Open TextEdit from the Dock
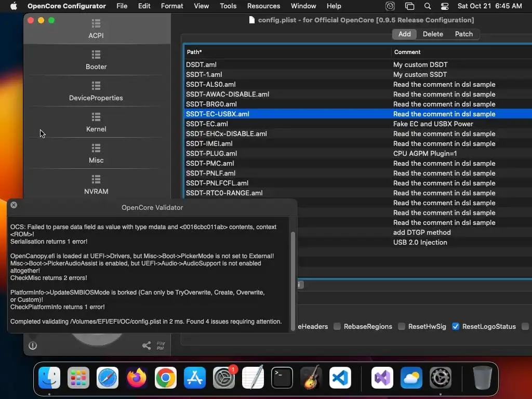532x399 pixels. coord(253,378)
